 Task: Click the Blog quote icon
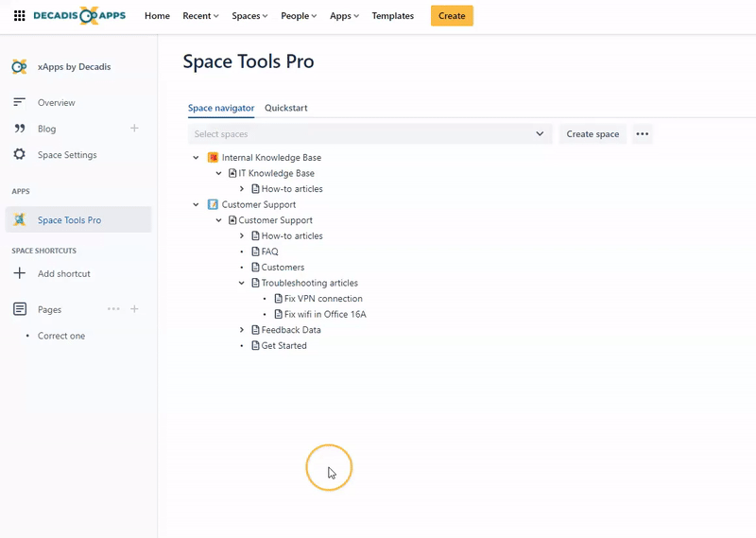pyautogui.click(x=19, y=129)
